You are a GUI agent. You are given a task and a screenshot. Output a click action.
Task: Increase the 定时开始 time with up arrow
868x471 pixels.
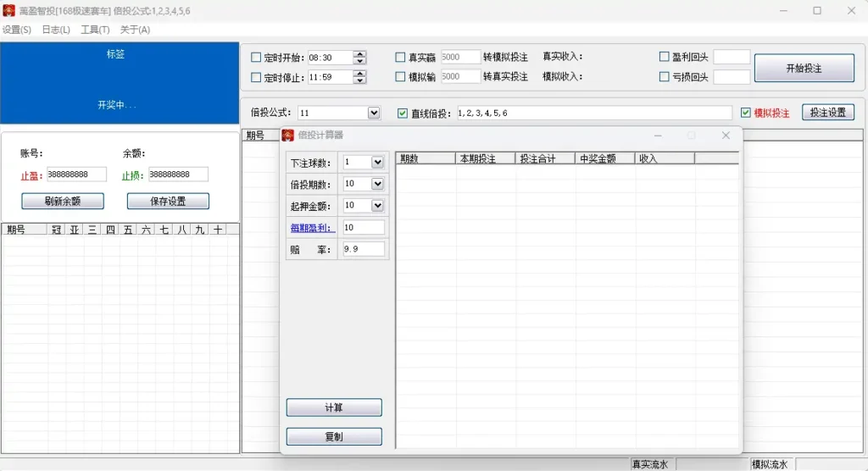359,54
